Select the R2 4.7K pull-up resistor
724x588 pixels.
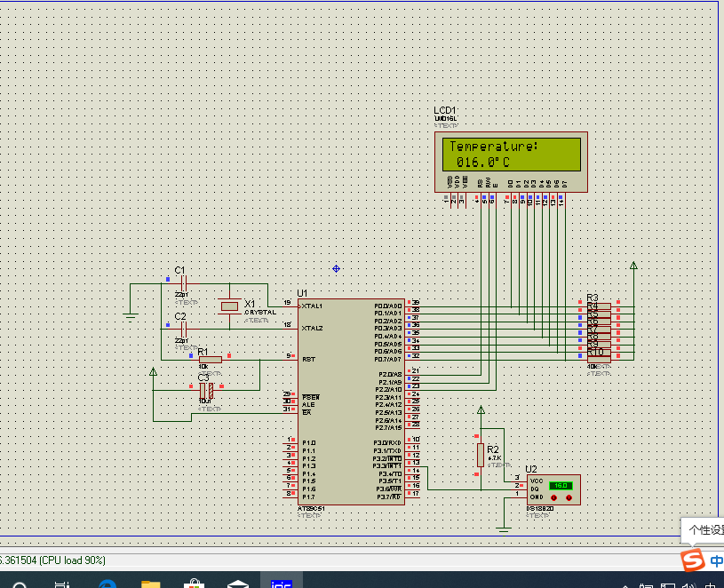point(481,455)
